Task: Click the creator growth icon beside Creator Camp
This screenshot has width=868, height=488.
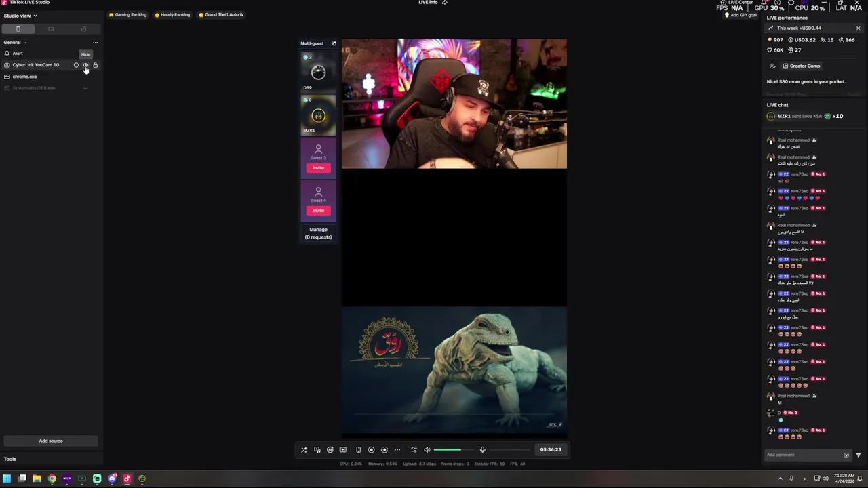Action: click(772, 66)
